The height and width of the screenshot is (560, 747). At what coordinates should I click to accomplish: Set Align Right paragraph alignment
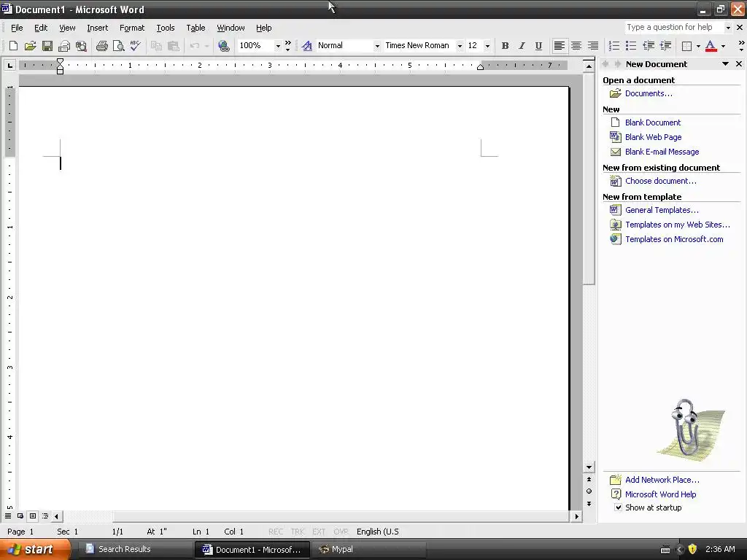click(593, 46)
